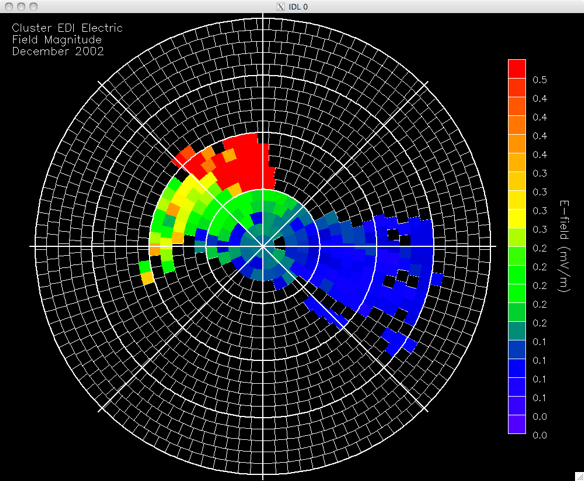Click the IDL 0 window title

click(298, 7)
